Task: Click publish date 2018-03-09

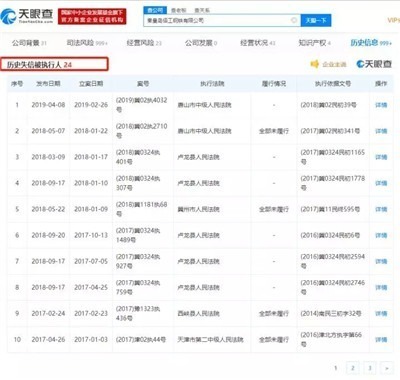Action: [48, 157]
